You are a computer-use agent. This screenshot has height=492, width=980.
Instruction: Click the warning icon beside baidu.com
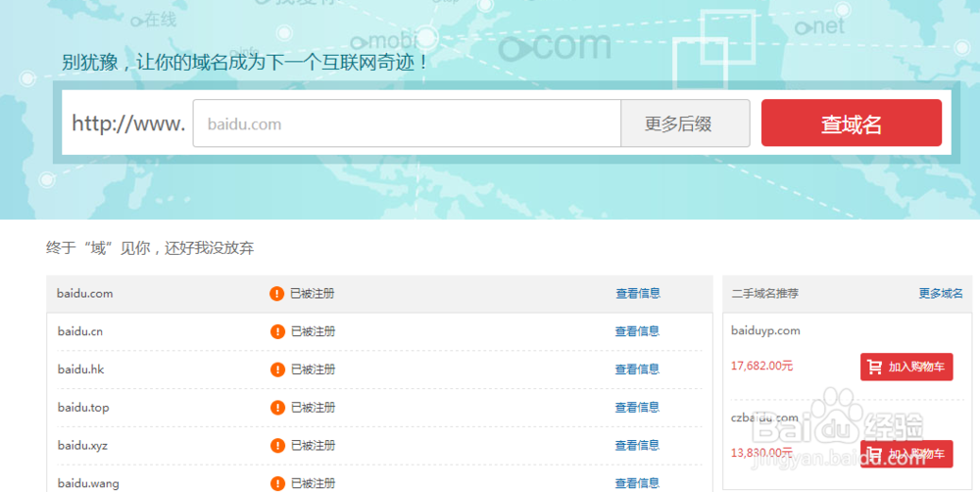click(277, 294)
